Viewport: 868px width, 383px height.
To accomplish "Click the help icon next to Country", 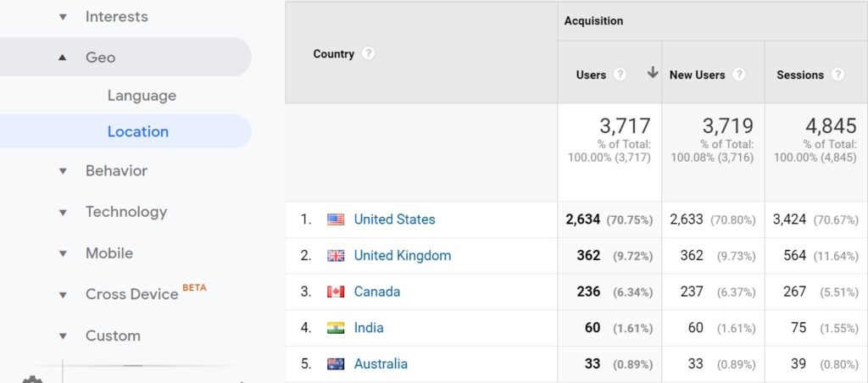I will click(x=368, y=53).
